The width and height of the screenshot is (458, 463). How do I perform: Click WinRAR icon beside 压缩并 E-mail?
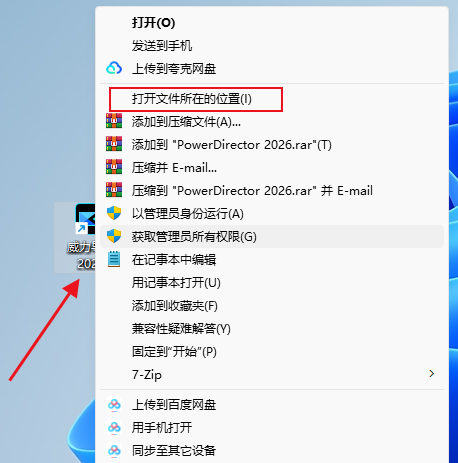114,167
